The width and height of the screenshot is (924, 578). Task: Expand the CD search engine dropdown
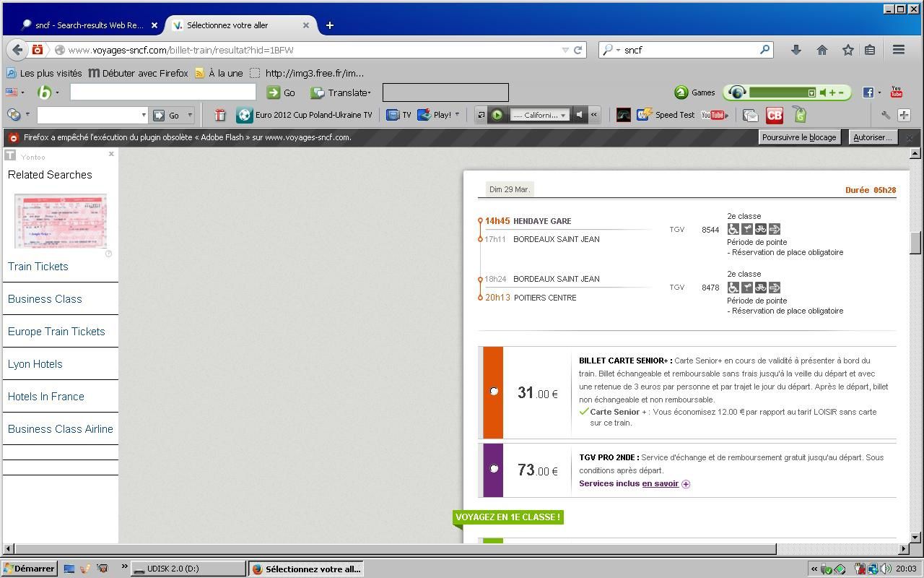point(27,114)
